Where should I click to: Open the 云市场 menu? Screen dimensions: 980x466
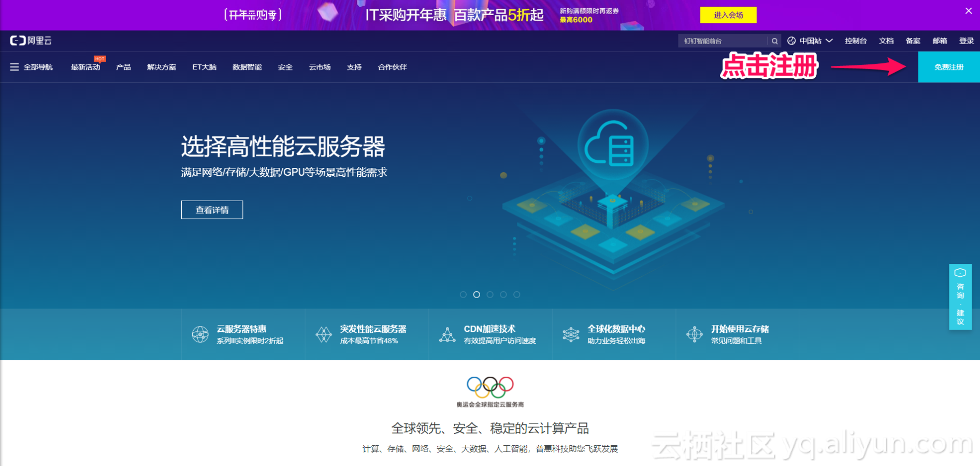point(320,67)
